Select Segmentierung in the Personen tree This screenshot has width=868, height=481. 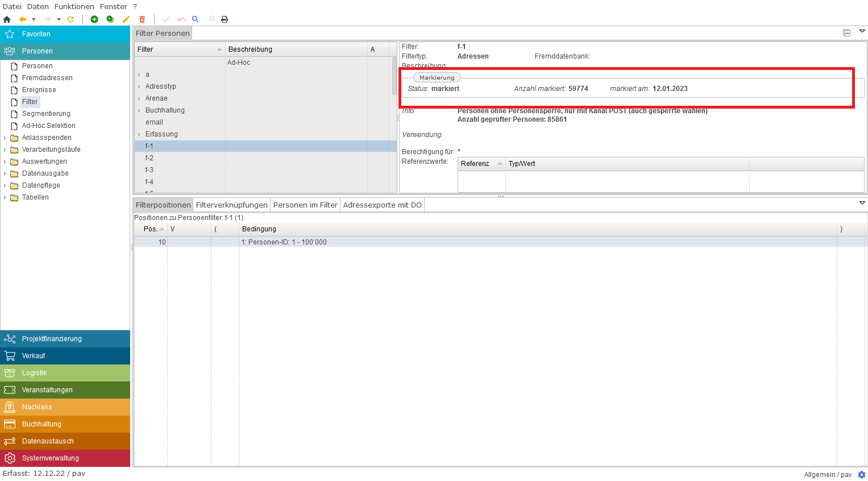coord(46,114)
